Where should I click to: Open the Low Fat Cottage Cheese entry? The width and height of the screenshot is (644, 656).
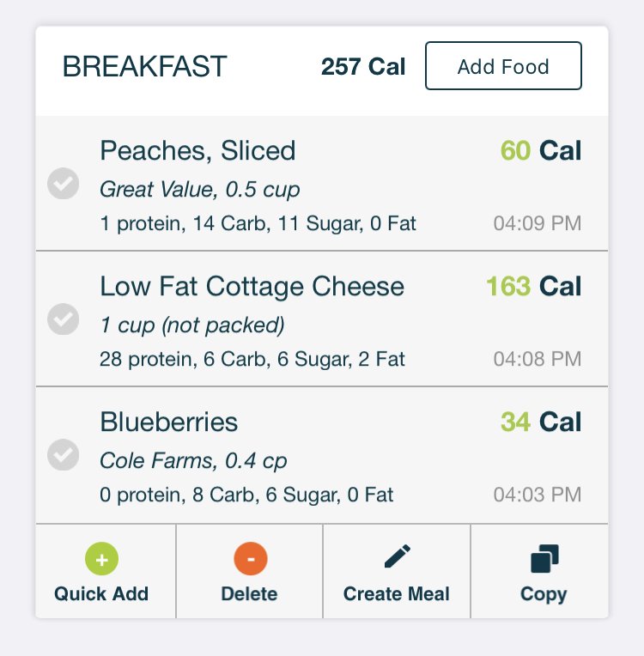322,319
